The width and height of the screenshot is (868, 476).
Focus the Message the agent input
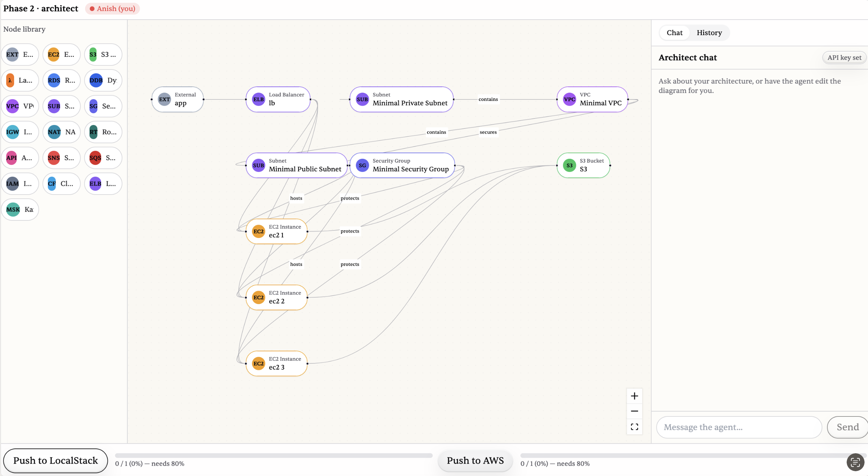739,427
